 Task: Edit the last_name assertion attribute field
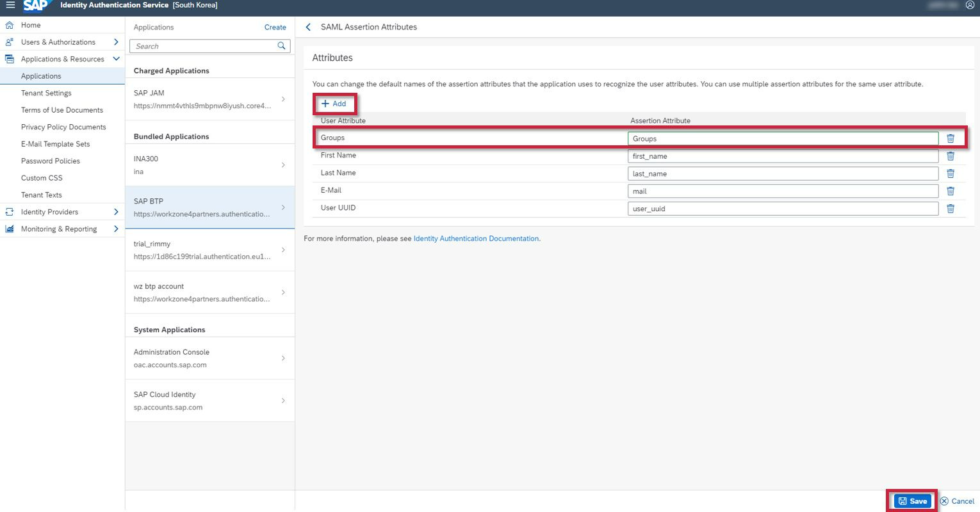pyautogui.click(x=783, y=173)
